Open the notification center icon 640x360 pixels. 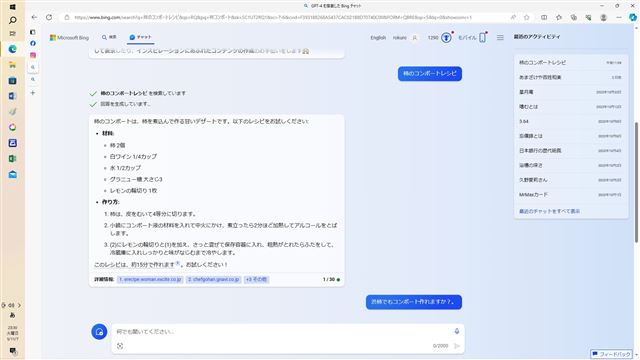[x=12, y=351]
